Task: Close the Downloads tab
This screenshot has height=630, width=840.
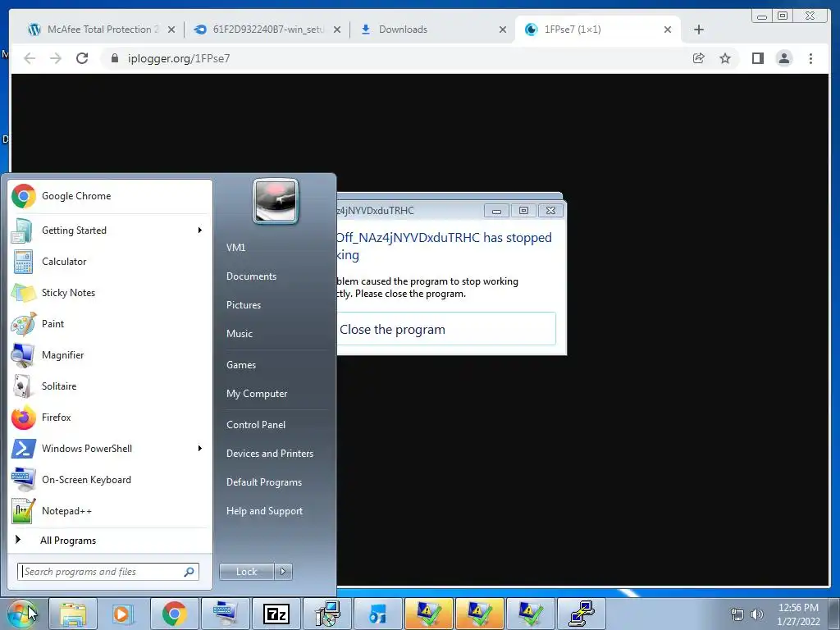Action: click(x=503, y=30)
